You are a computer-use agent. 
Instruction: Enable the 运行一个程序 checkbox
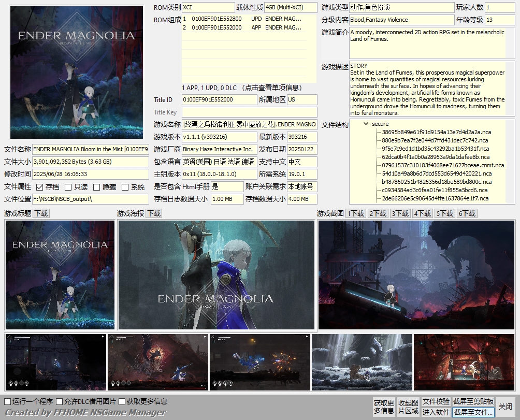coord(8,401)
